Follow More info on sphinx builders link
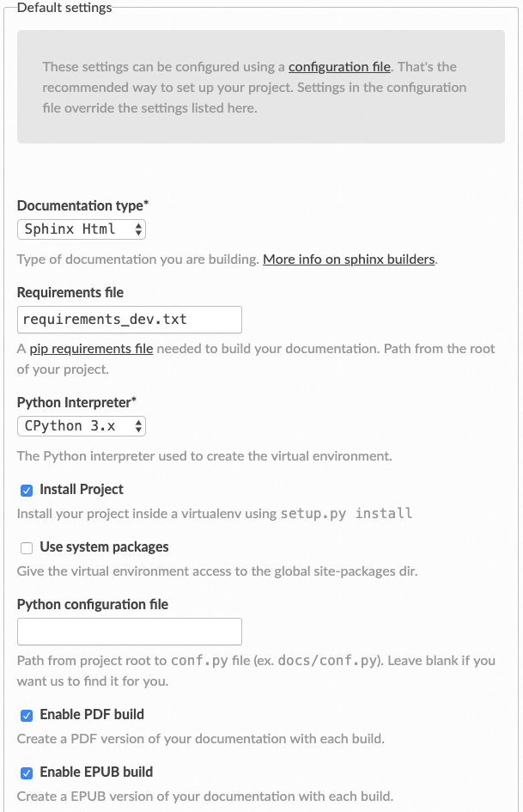 [349, 259]
